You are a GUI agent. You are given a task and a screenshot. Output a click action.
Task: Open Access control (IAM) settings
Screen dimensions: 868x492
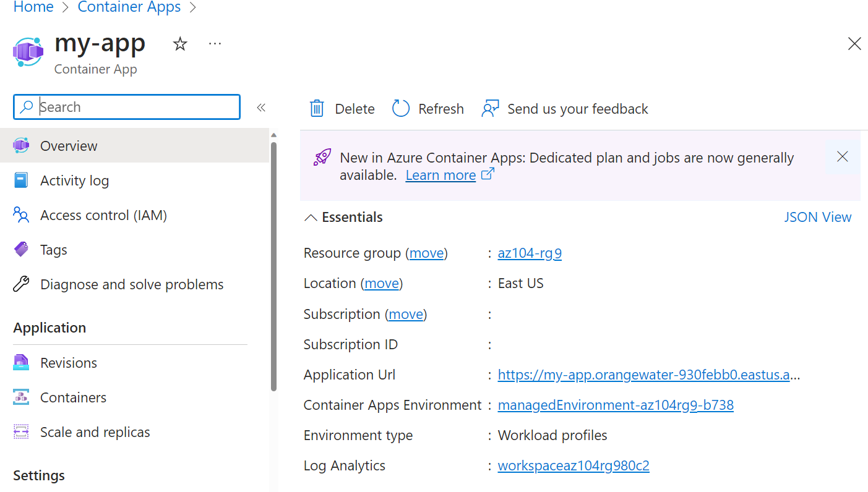pyautogui.click(x=104, y=214)
